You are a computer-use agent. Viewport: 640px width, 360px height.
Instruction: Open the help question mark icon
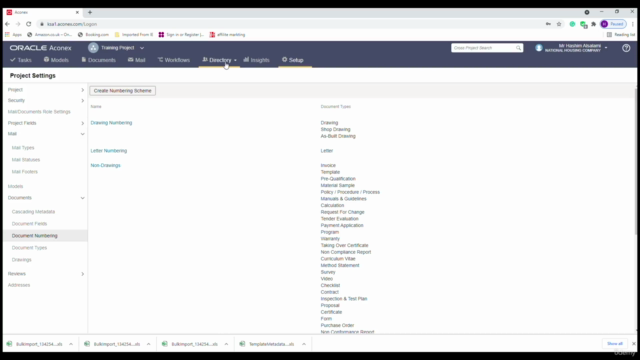626,48
